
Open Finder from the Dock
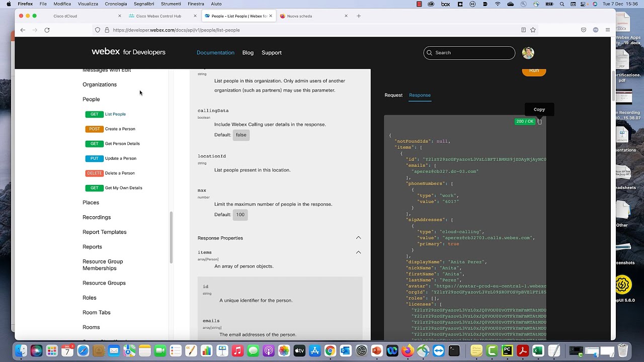(x=21, y=350)
